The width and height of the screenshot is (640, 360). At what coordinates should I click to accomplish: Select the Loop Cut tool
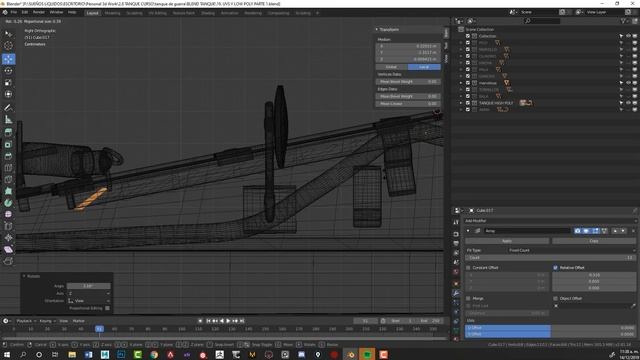(8, 168)
